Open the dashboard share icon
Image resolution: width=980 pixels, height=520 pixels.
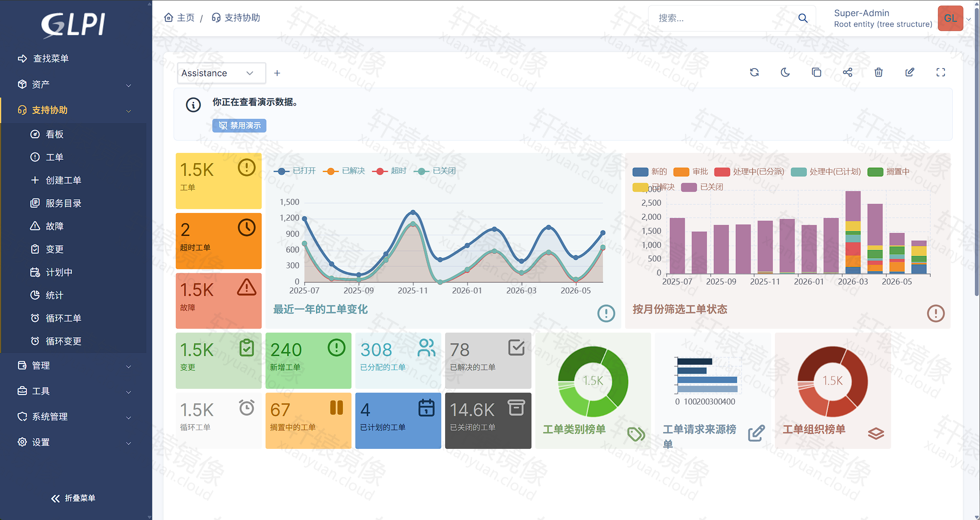847,72
